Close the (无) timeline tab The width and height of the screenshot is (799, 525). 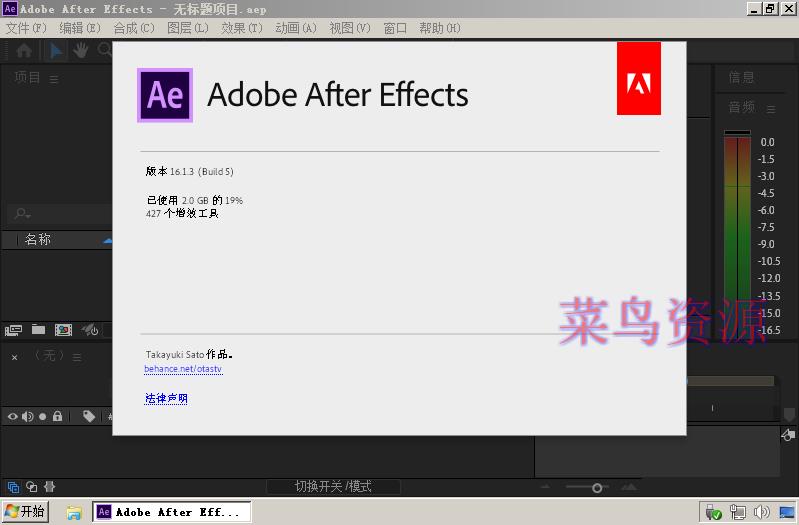[15, 357]
